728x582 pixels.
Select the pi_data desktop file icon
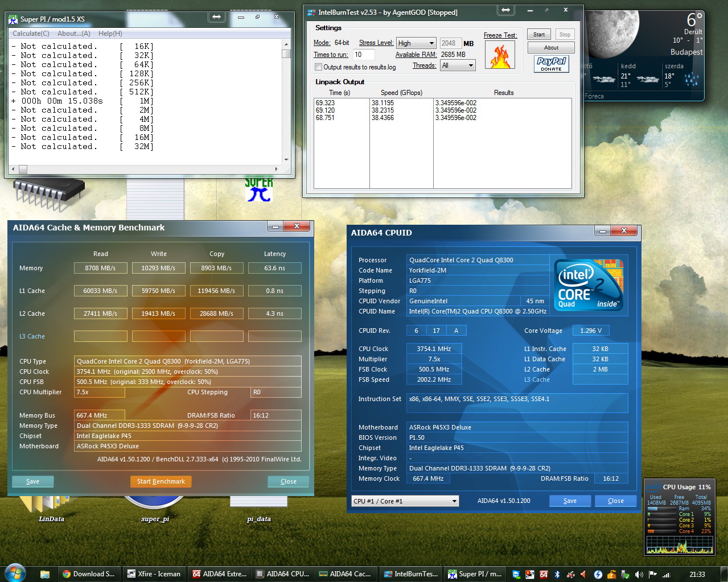click(x=259, y=502)
